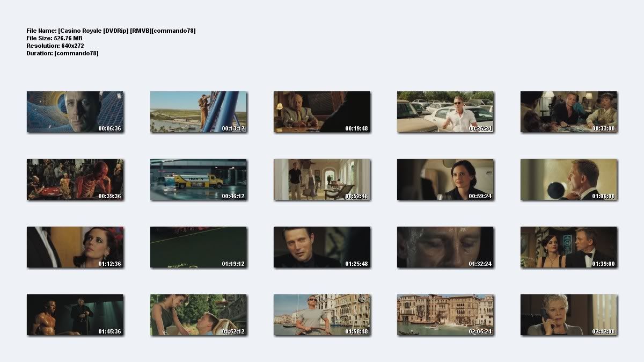Select the frame at 01:06:00

tap(569, 179)
